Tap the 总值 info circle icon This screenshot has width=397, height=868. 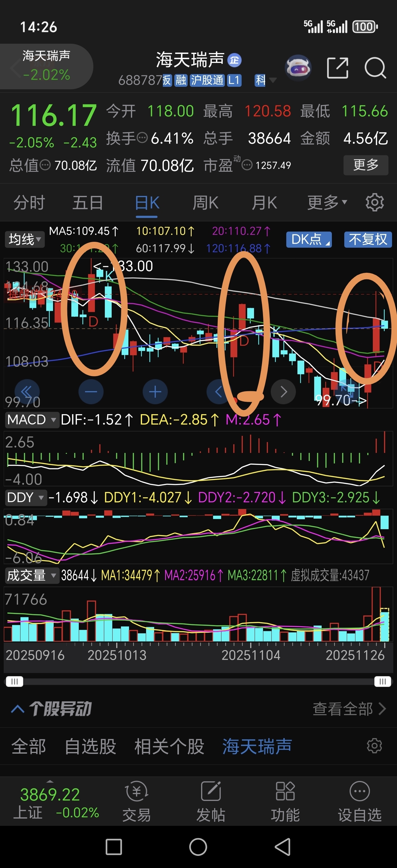[45, 165]
